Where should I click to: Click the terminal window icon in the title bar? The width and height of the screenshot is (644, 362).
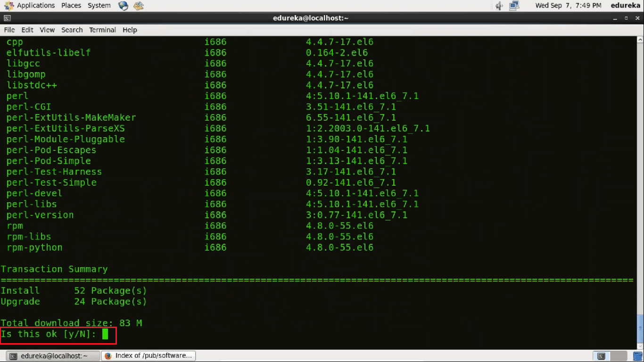pyautogui.click(x=6, y=18)
